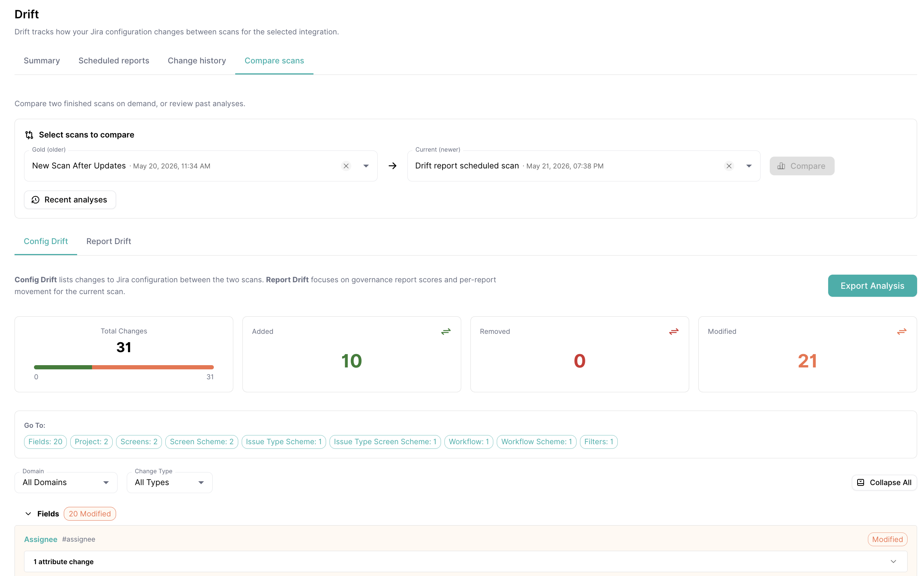The width and height of the screenshot is (924, 576).
Task: Jump to Workflow Scheme: 1 chip
Action: tap(536, 442)
